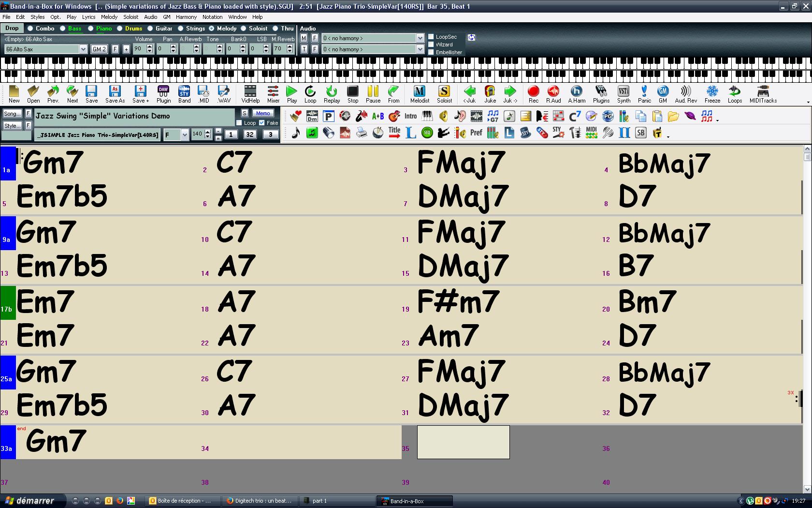Open the MIDITracks icon
The height and width of the screenshot is (508, 812).
[763, 94]
